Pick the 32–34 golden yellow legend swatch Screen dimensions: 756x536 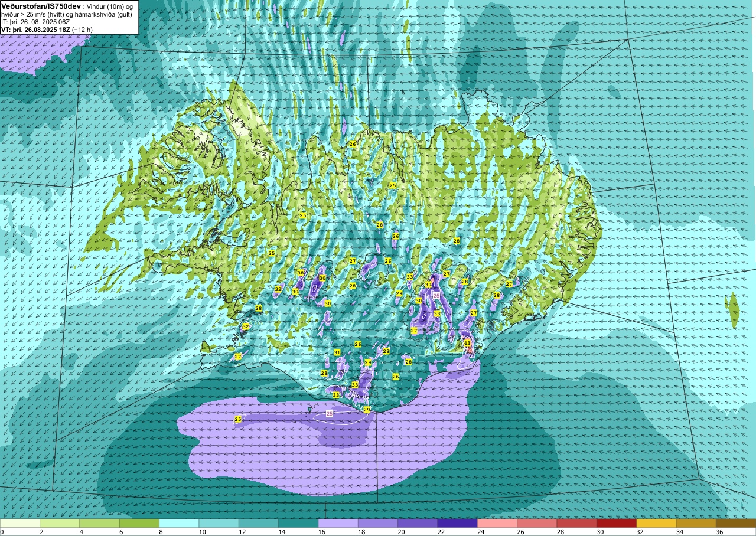click(656, 523)
